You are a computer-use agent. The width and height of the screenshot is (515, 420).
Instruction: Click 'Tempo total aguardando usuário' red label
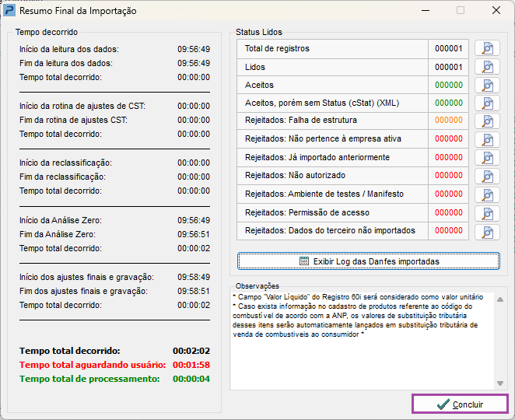pos(93,365)
